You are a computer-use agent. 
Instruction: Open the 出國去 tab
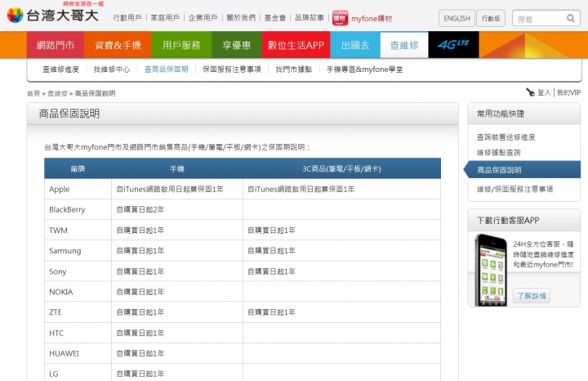tap(355, 45)
